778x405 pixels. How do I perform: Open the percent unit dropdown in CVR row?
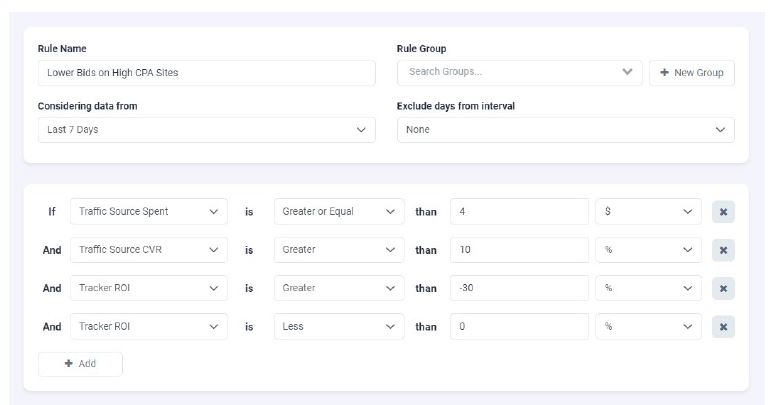click(x=648, y=250)
